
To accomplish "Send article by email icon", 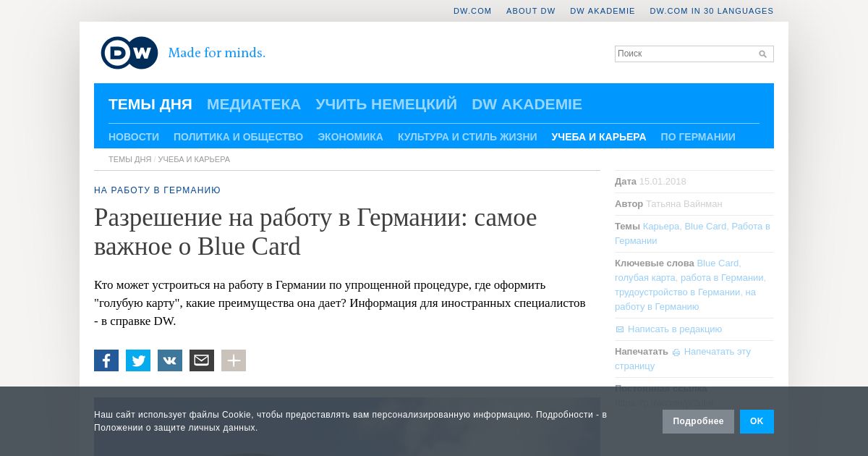I will click(202, 360).
